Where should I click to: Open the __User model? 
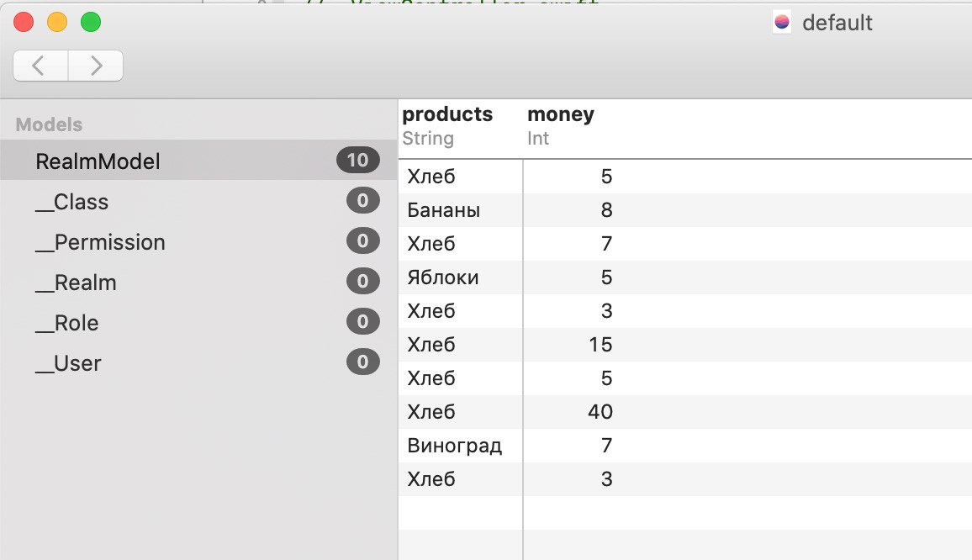tap(68, 363)
